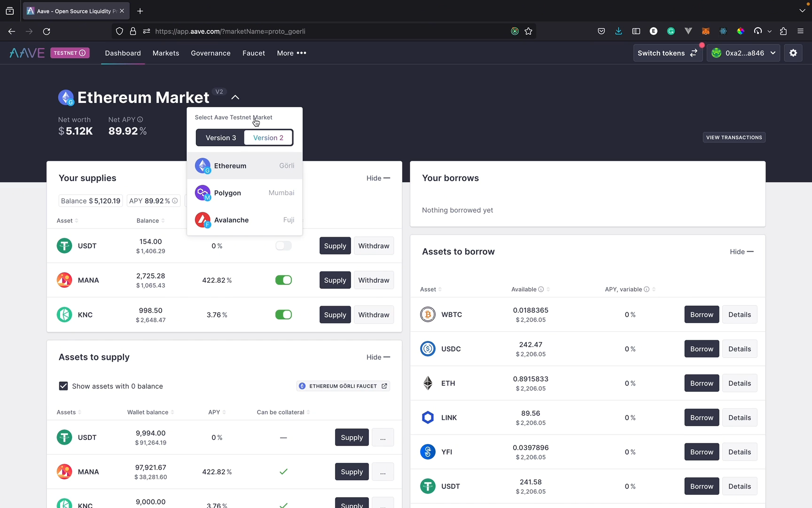Image resolution: width=812 pixels, height=508 pixels.
Task: Sort Assets to borrow by Asset
Action: pos(431,289)
